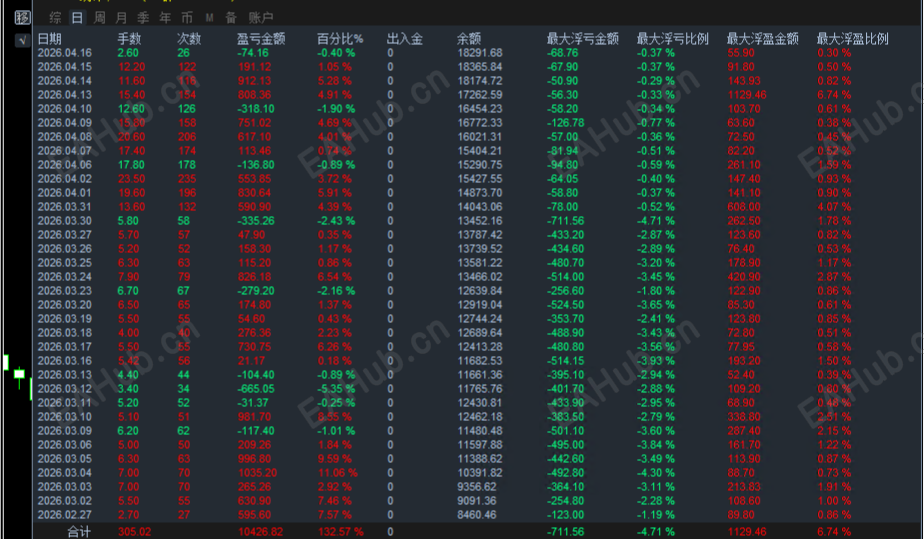The width and height of the screenshot is (924, 539).
Task: Click the total profit 10426.82
Action: 260,532
